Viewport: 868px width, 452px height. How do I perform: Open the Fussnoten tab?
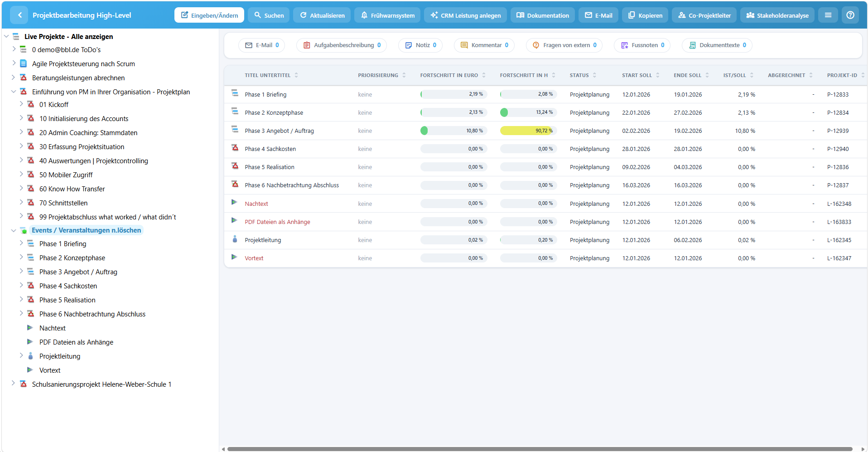(x=642, y=45)
